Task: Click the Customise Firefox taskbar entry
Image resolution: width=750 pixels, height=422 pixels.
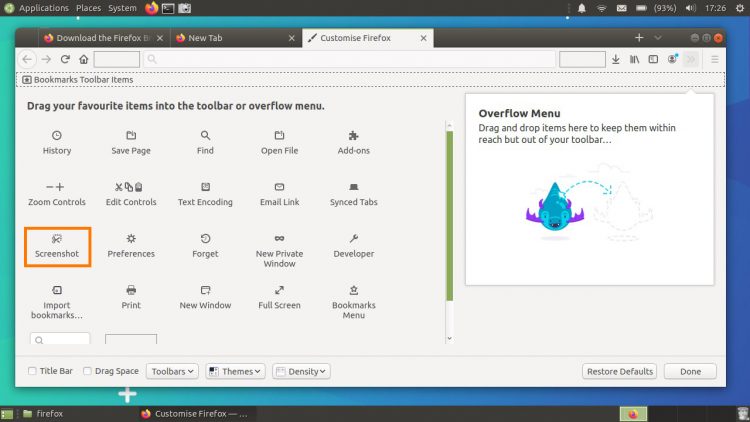Action: (x=196, y=414)
